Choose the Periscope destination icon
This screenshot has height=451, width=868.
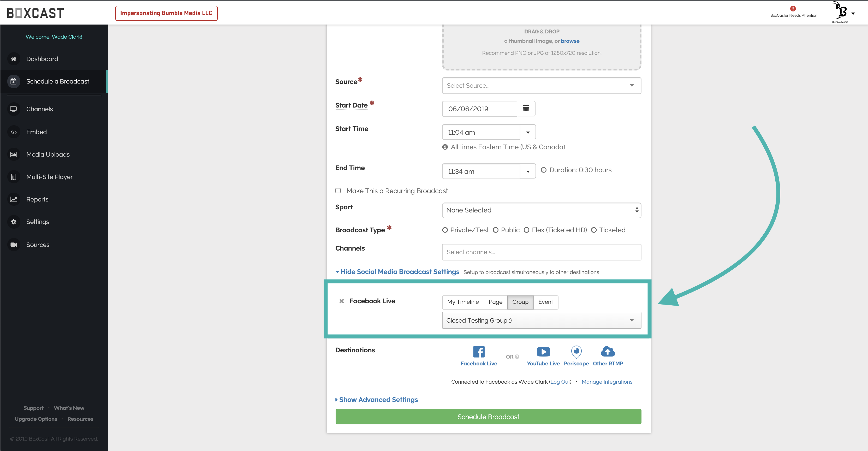coord(576,352)
